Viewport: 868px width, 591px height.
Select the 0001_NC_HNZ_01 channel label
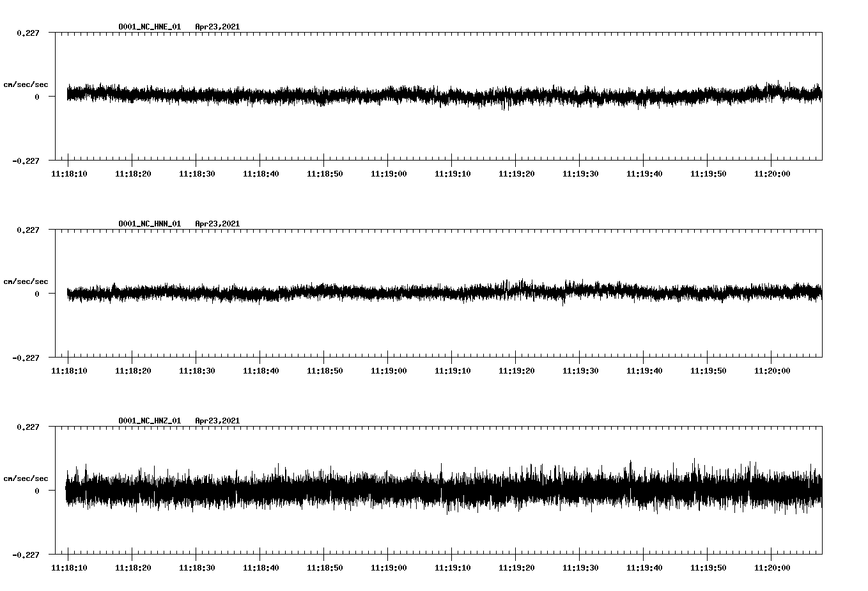click(148, 421)
